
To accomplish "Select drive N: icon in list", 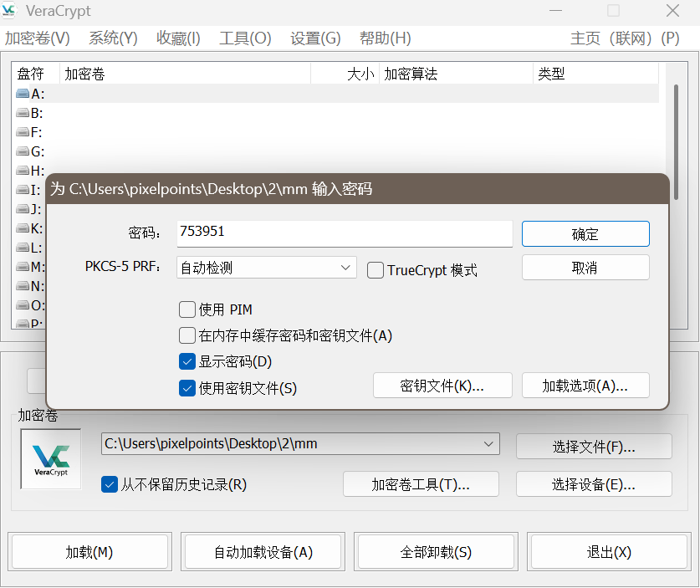I will pyautogui.click(x=23, y=286).
